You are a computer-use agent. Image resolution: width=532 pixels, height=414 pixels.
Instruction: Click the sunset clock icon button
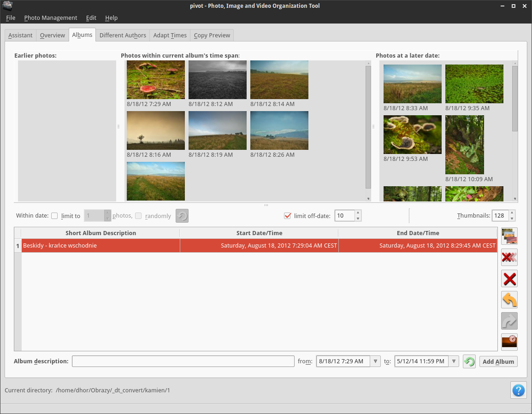pyautogui.click(x=509, y=342)
